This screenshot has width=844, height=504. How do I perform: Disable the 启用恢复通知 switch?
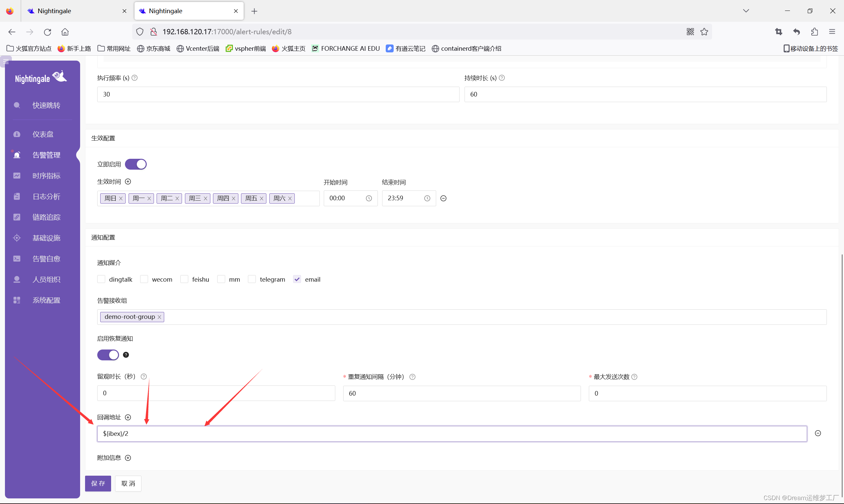pyautogui.click(x=108, y=355)
